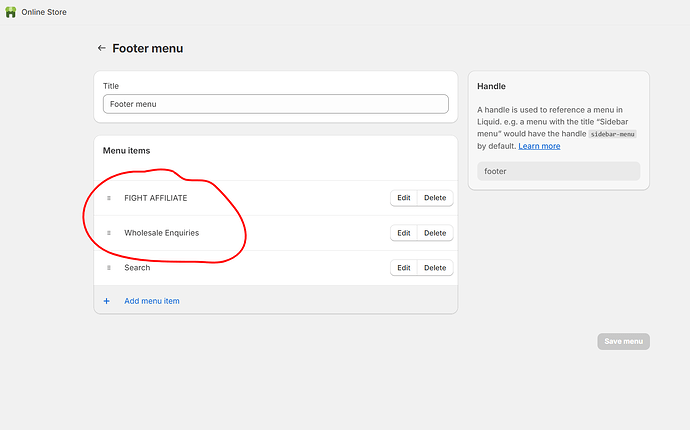Viewport: 690px width, 430px height.
Task: Grab the drag handle for FIGHT AFFILIATE
Action: [x=109, y=198]
